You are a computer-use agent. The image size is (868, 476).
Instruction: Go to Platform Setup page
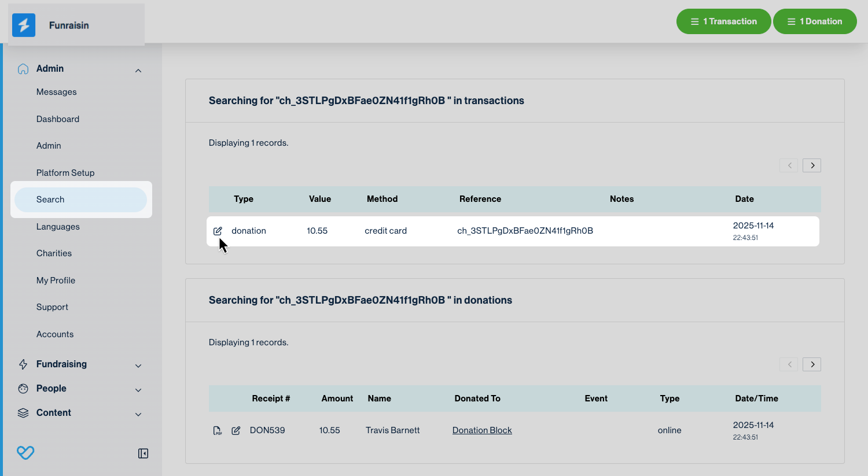(65, 173)
